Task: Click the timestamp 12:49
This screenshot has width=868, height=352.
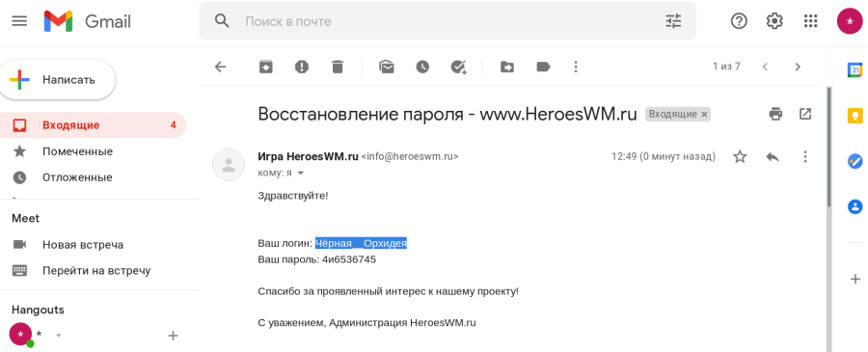Action: click(664, 156)
